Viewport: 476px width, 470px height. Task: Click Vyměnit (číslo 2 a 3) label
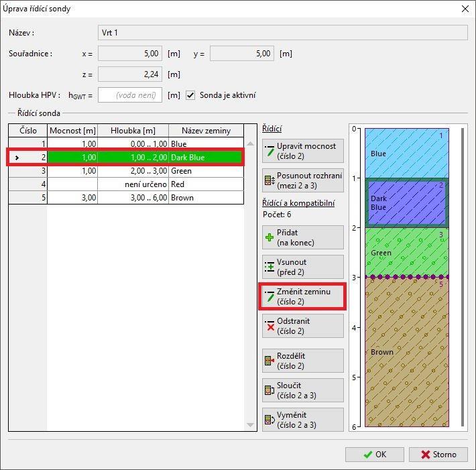(296, 420)
